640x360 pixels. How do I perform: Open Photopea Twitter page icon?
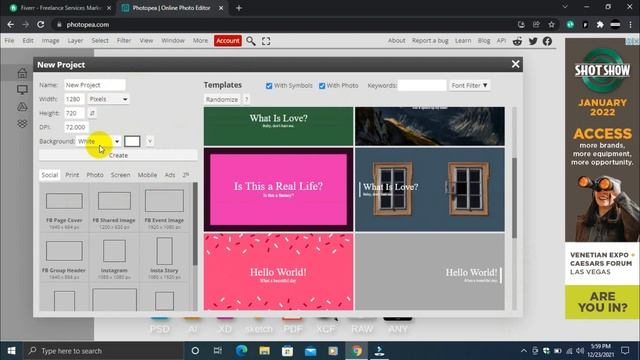click(x=533, y=41)
